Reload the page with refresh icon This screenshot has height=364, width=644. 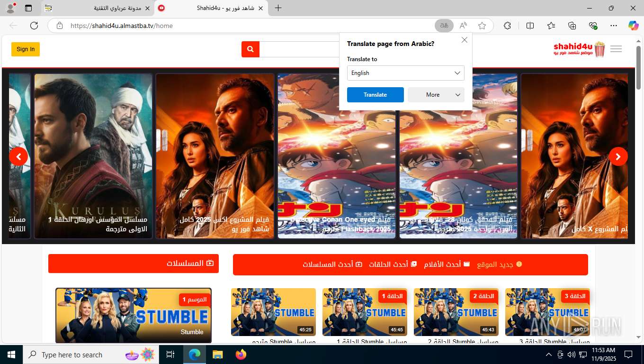click(34, 26)
